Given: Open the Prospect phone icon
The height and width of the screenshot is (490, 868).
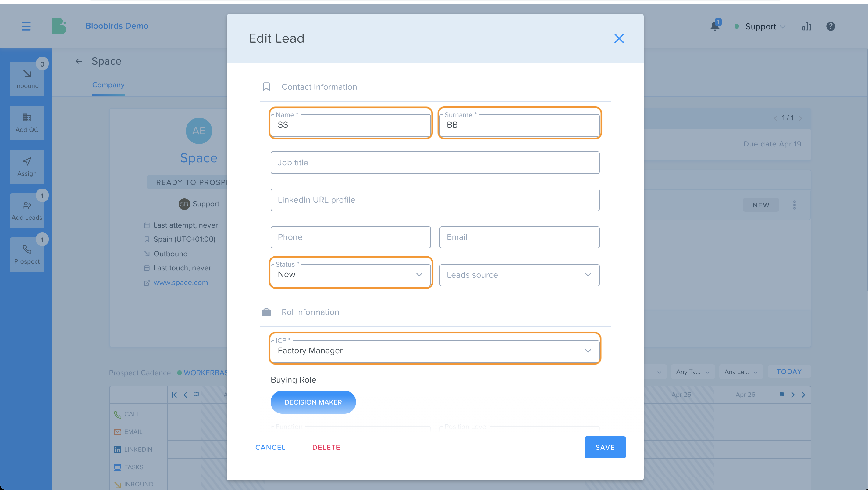Looking at the screenshot, I should (x=27, y=255).
